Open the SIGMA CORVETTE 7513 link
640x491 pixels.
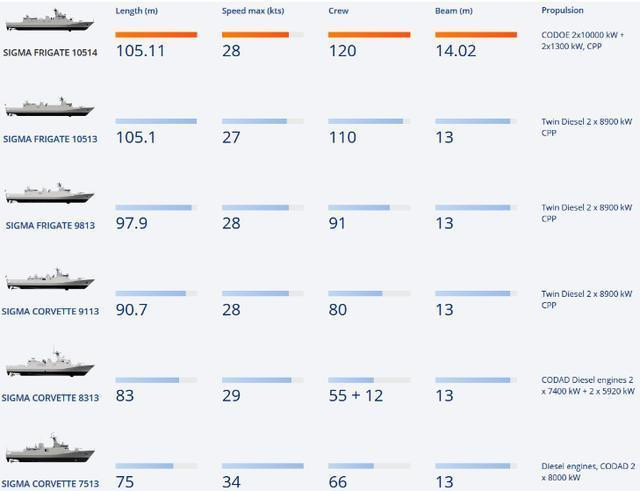(49, 483)
